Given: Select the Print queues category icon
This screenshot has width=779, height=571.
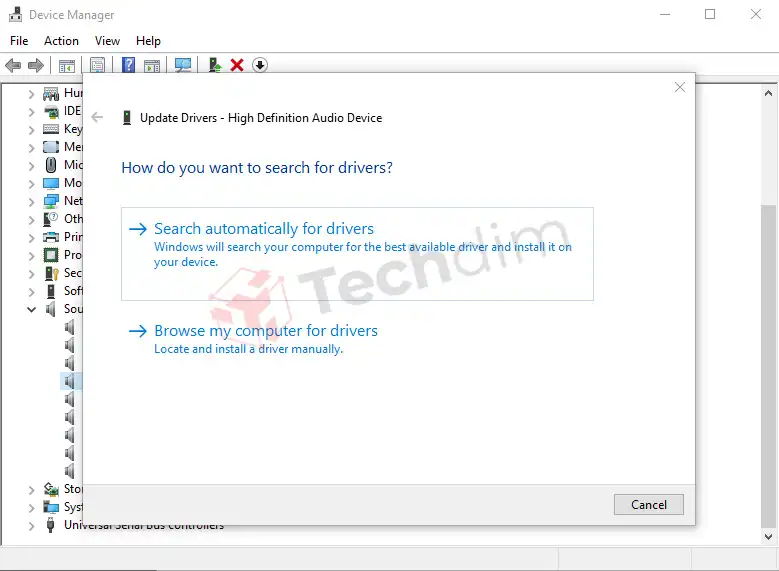Looking at the screenshot, I should coord(51,237).
